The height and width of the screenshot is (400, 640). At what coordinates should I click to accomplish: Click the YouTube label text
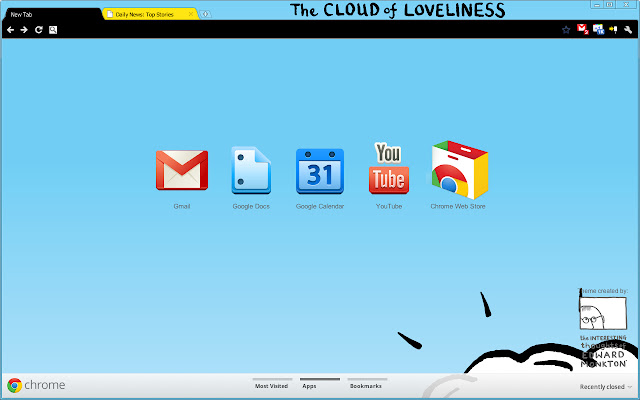click(389, 206)
